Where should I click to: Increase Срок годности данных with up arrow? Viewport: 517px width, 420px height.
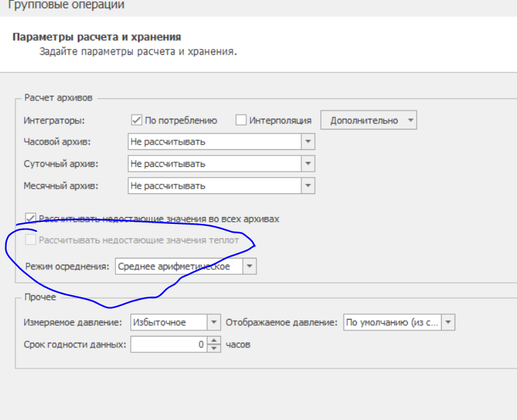point(214,340)
